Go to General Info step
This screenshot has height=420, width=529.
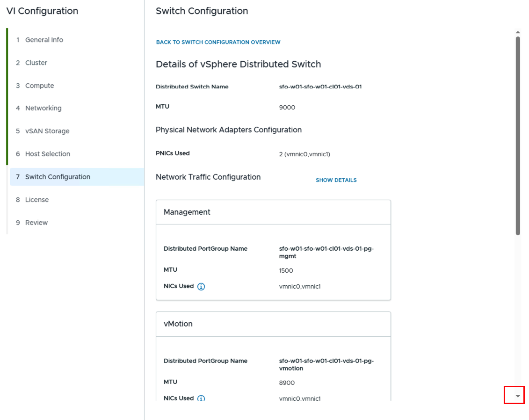[44, 40]
